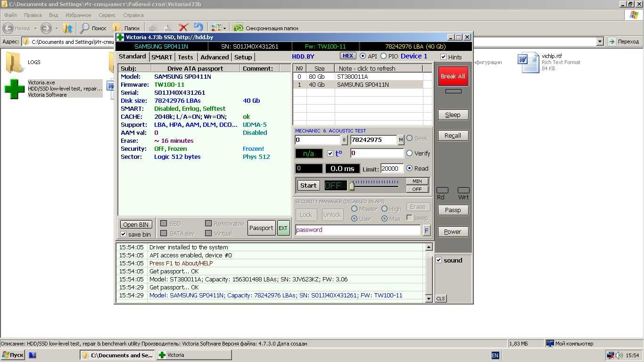Go up one folder level in Explorer
Image resolution: width=644 pixels, height=362 pixels.
(68, 28)
